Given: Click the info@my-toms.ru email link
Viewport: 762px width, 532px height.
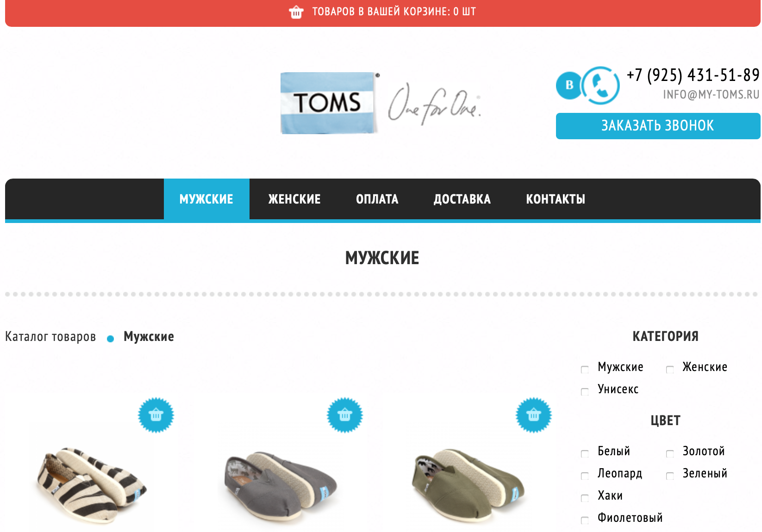Looking at the screenshot, I should [x=711, y=95].
